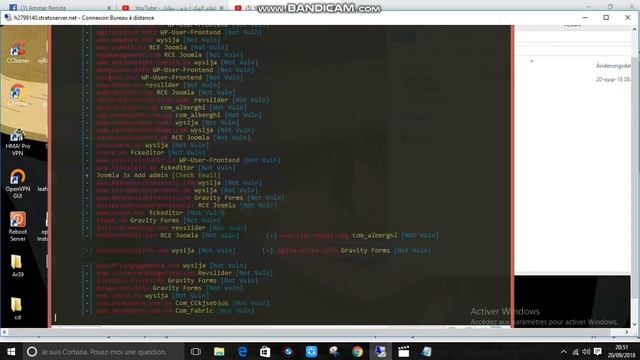This screenshot has height=360, width=640.
Task: Close the Facebook browser tab
Action: (x=109, y=8)
